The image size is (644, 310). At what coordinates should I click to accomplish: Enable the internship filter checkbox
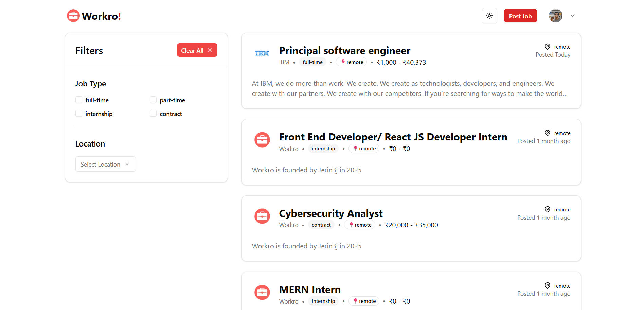(x=79, y=114)
